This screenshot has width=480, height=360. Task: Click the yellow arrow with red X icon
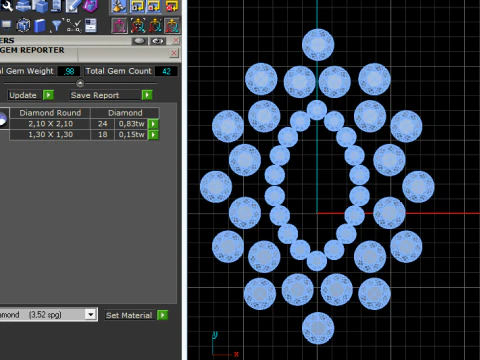coord(171,7)
